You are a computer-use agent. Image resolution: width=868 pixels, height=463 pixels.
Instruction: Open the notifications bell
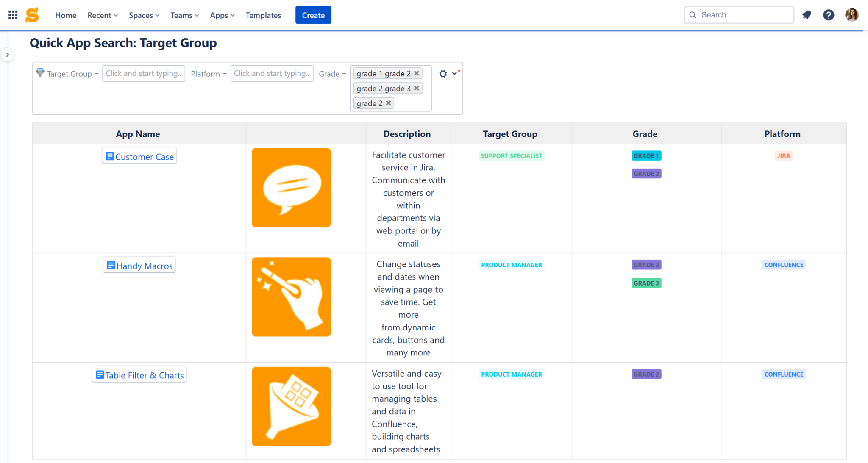[807, 14]
